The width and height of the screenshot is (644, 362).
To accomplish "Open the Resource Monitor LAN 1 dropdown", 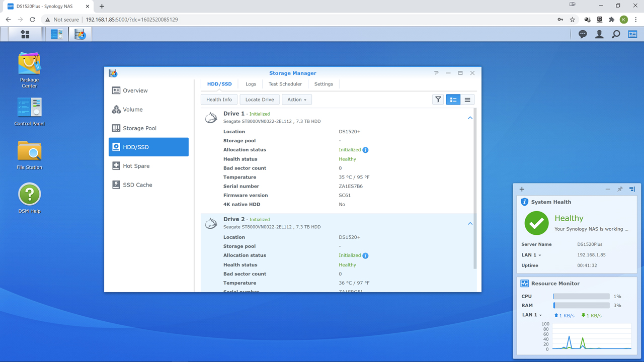I will pyautogui.click(x=532, y=315).
